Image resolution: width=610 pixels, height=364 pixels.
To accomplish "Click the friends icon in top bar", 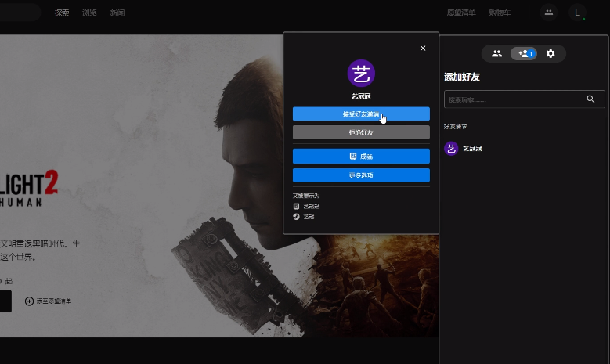I will [548, 13].
